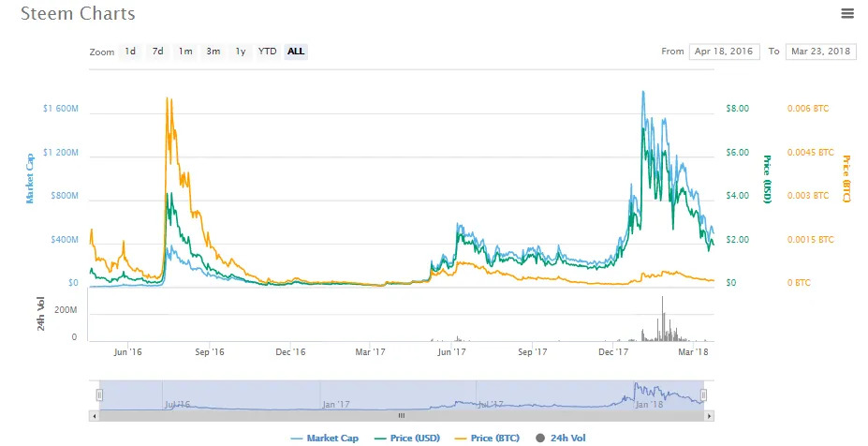
Task: Click the $4.00 price axis label
Action: tap(737, 196)
